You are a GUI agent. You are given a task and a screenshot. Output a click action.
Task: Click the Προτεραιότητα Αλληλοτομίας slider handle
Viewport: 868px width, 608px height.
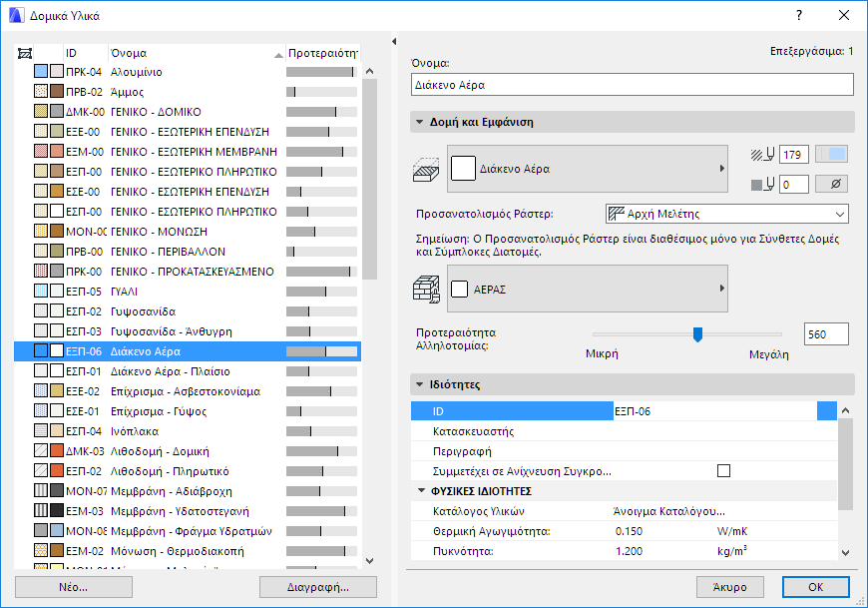(x=698, y=334)
